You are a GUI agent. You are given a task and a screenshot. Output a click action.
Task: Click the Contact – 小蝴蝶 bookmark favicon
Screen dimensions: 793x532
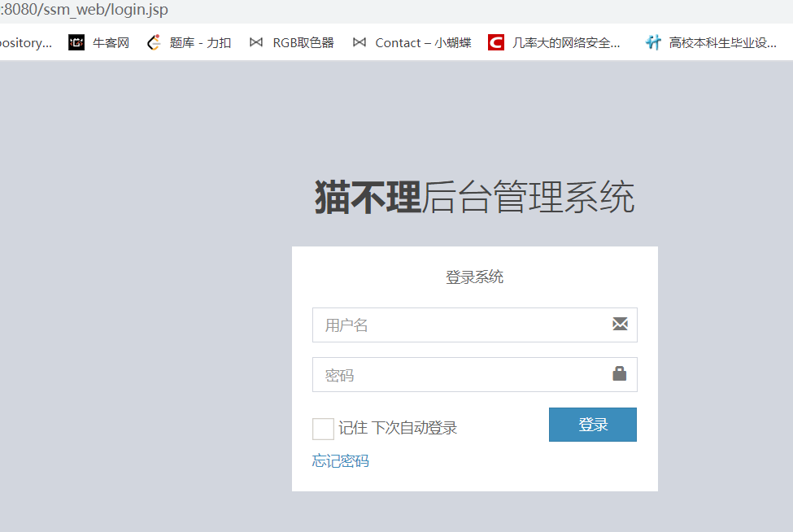pyautogui.click(x=359, y=42)
